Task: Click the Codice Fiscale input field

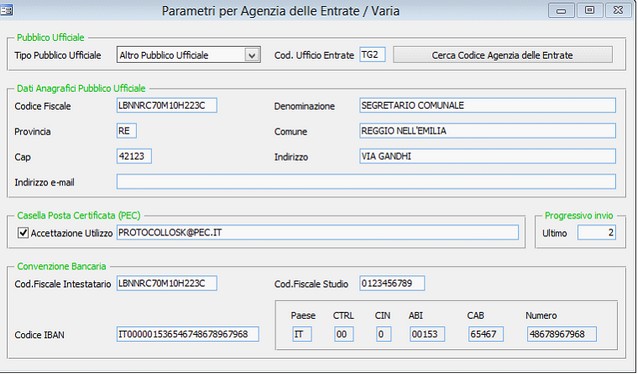Action: [167, 105]
